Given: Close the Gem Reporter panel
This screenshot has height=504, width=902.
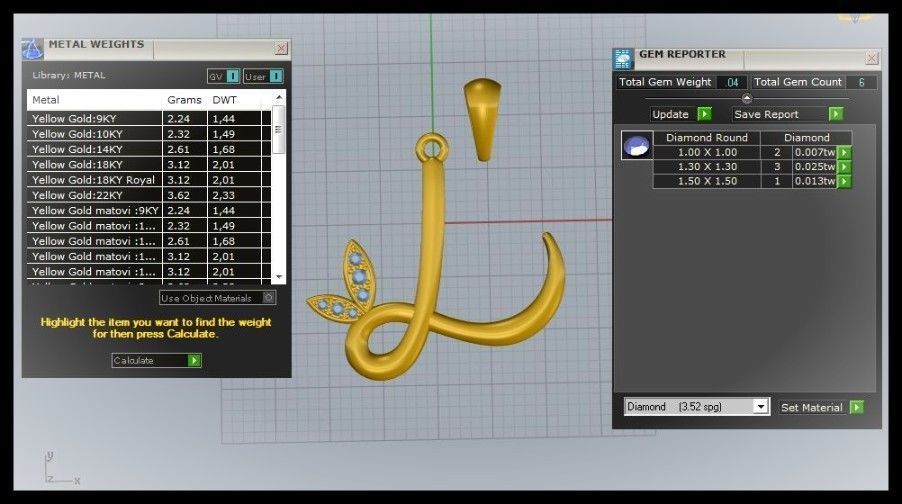Looking at the screenshot, I should (872, 58).
